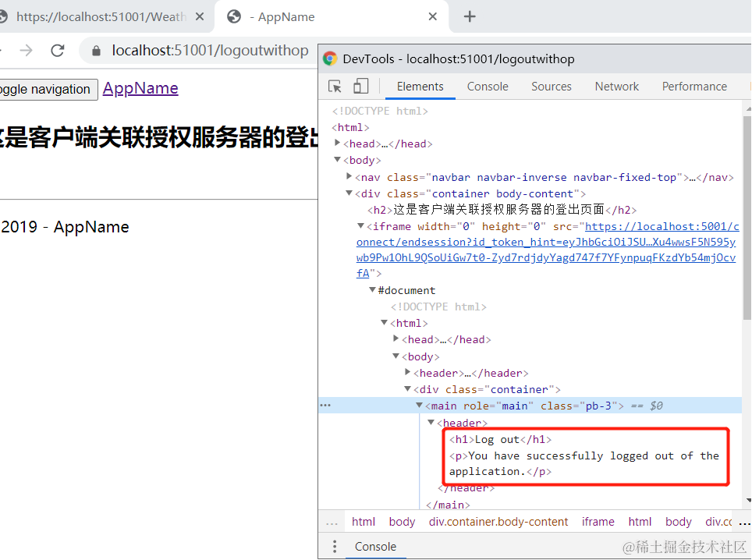
Task: Select the h2 element line with Chinese text
Action: (502, 210)
